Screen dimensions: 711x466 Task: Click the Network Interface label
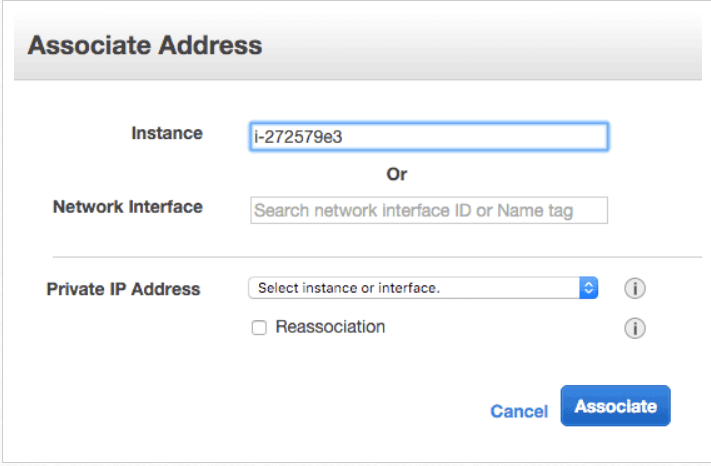point(128,207)
